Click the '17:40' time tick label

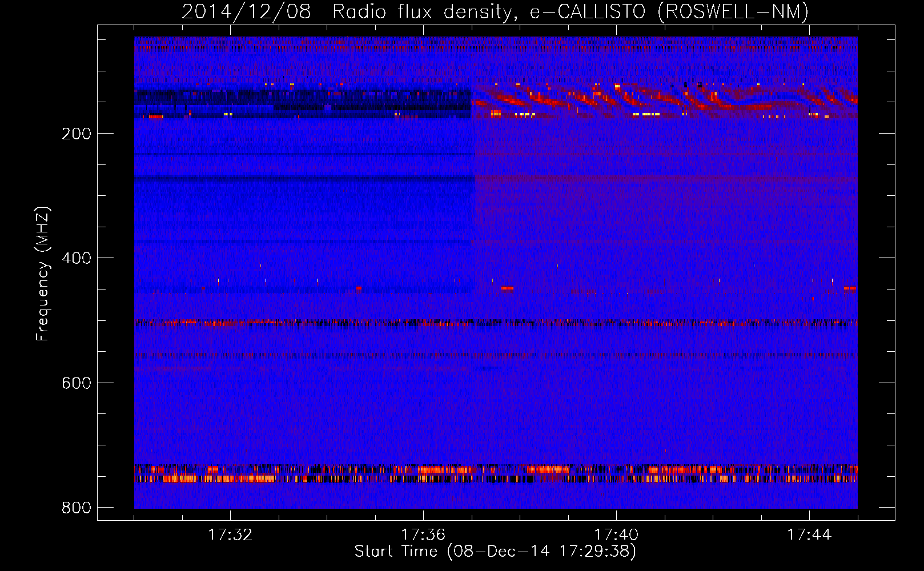(616, 534)
